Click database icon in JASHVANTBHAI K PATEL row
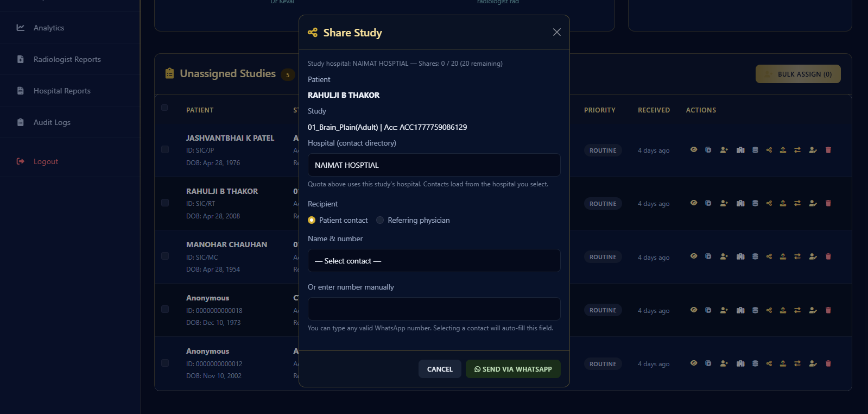 point(755,150)
